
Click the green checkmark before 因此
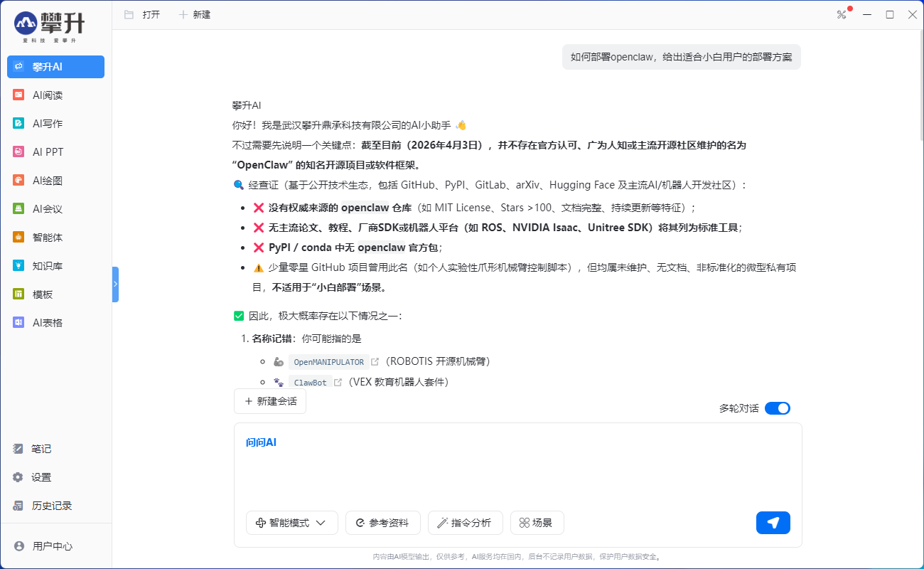tap(239, 316)
